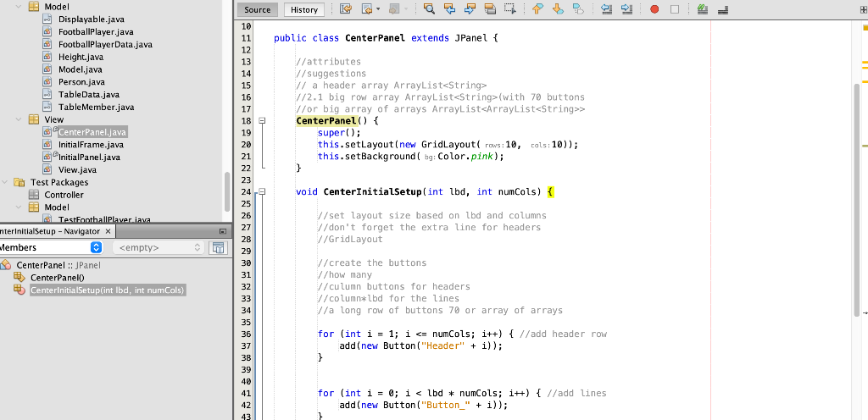Collapse the Test Packages node
The image size is (868, 420).
click(4, 182)
